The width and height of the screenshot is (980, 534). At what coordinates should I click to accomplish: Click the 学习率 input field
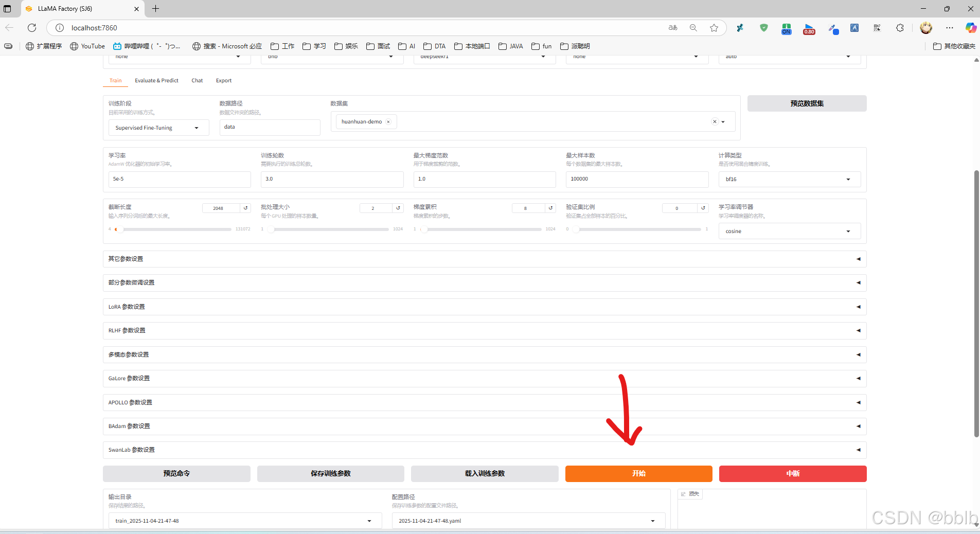[180, 179]
